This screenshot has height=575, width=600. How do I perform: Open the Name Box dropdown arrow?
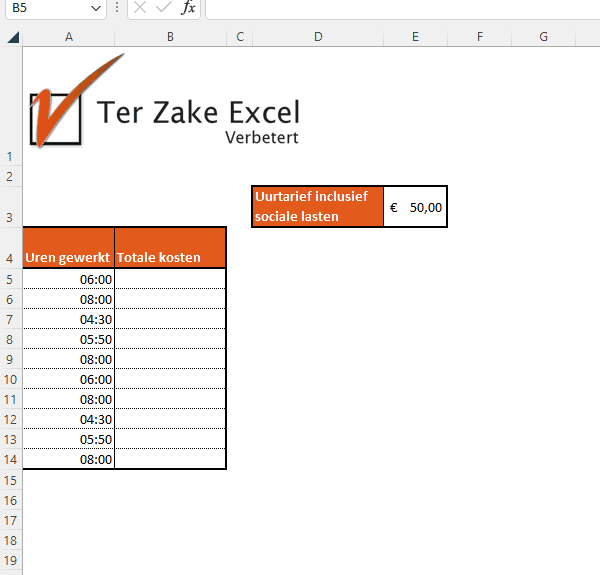(x=96, y=8)
